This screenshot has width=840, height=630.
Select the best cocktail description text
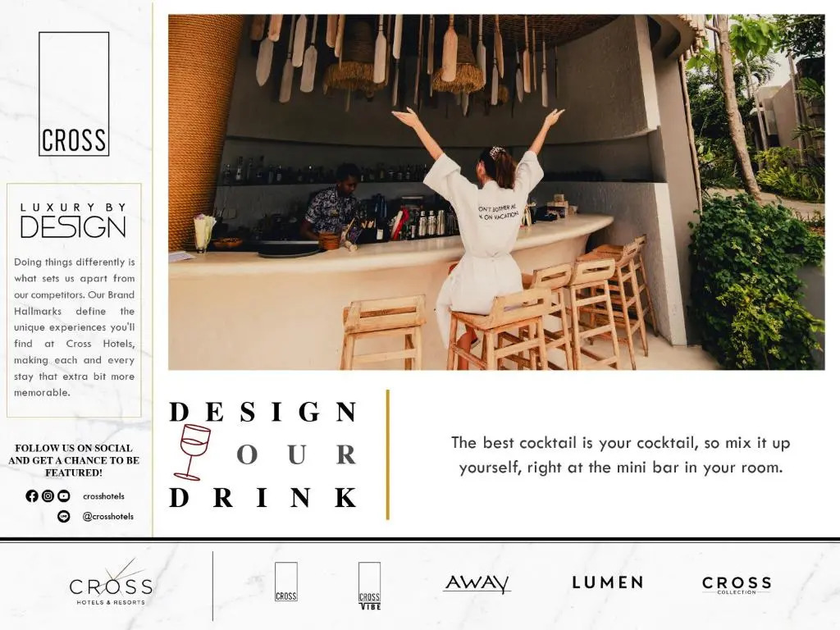(620, 455)
